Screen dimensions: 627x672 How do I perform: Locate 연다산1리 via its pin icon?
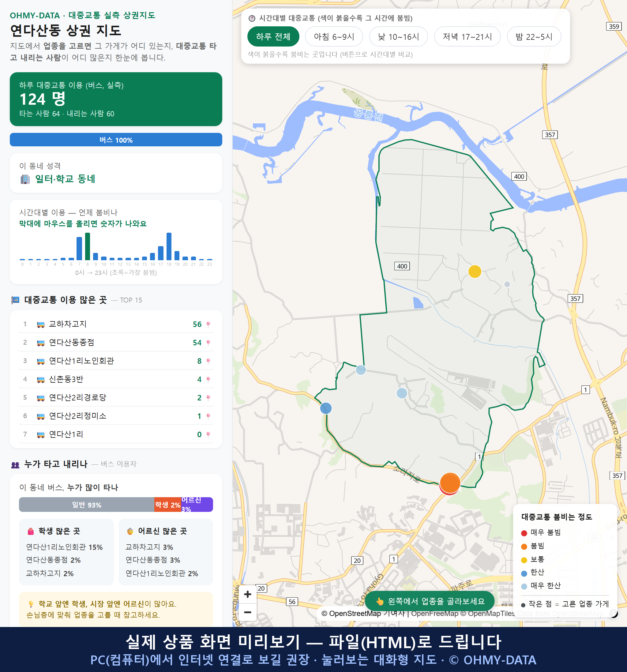pyautogui.click(x=208, y=435)
